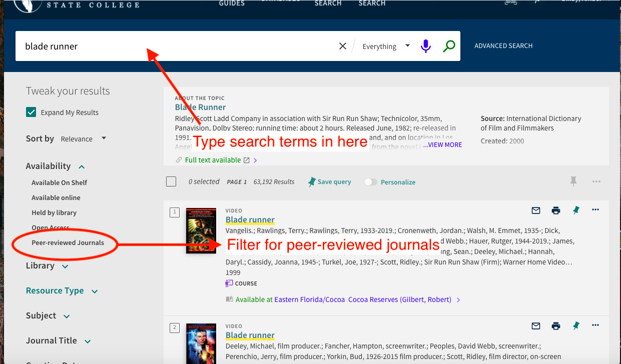The image size is (621, 364).
Task: Click the gray pin icon in the results bar
Action: click(573, 181)
